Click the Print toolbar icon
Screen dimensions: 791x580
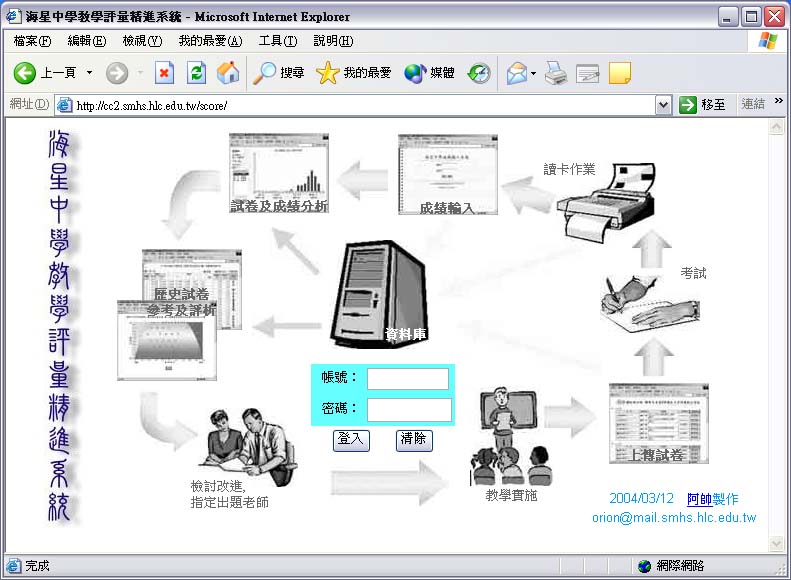click(x=557, y=73)
